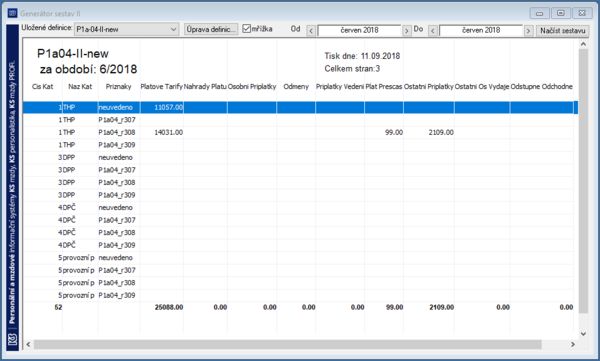Click the Priplatky Vedeni column header
This screenshot has width=600, height=361.
point(339,87)
